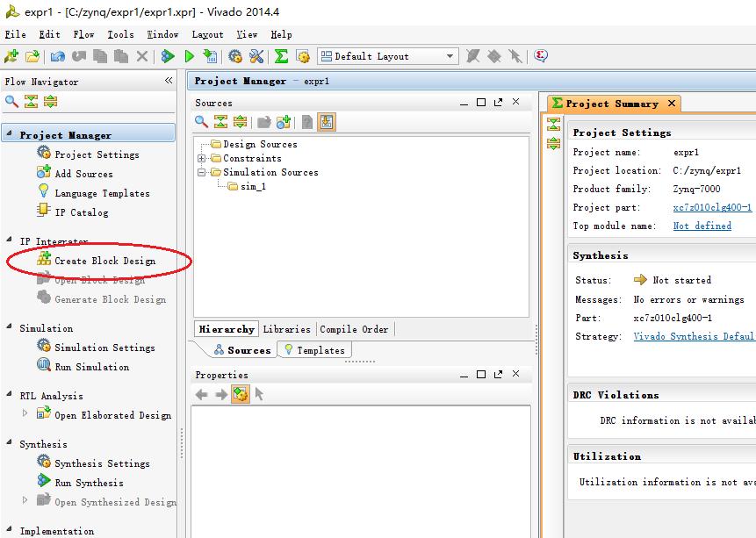This screenshot has height=538, width=756.
Task: Toggle the highlighted Properties panel settings button
Action: tap(240, 395)
